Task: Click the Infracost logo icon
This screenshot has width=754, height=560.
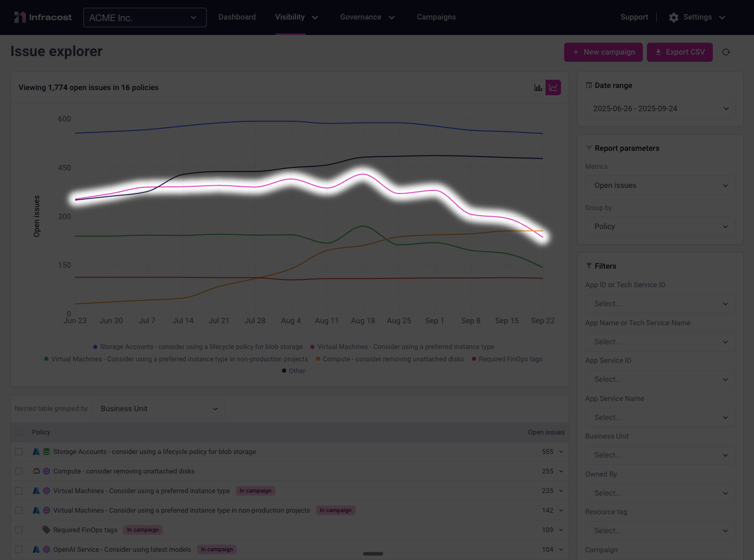Action: 20,17
